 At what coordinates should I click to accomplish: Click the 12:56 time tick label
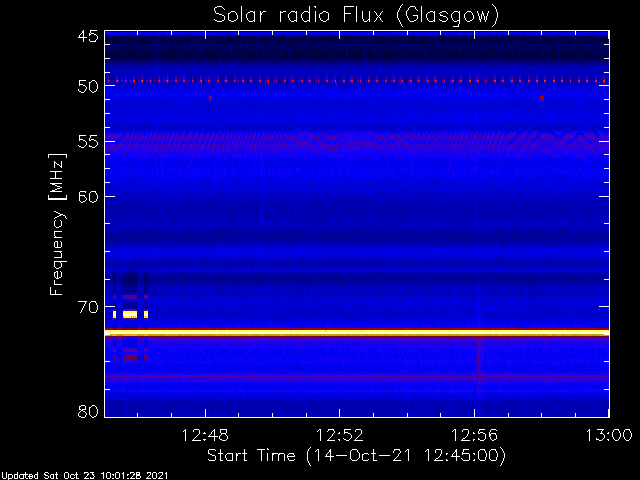point(474,436)
